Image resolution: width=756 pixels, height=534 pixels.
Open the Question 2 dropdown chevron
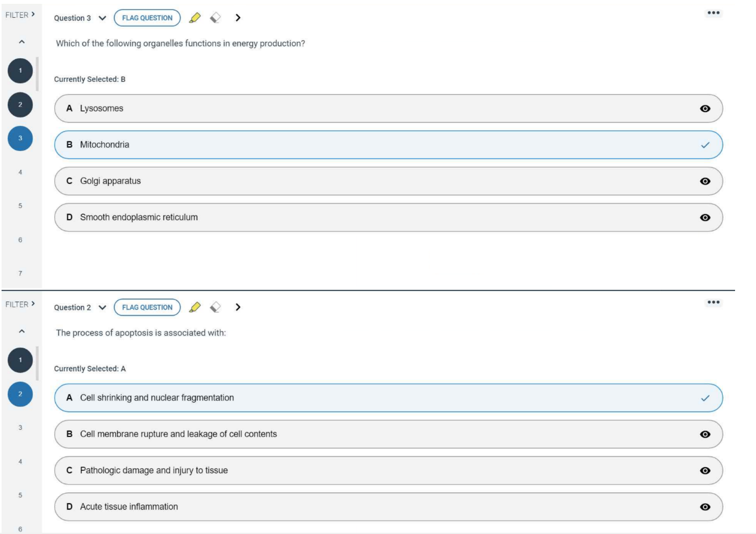102,308
